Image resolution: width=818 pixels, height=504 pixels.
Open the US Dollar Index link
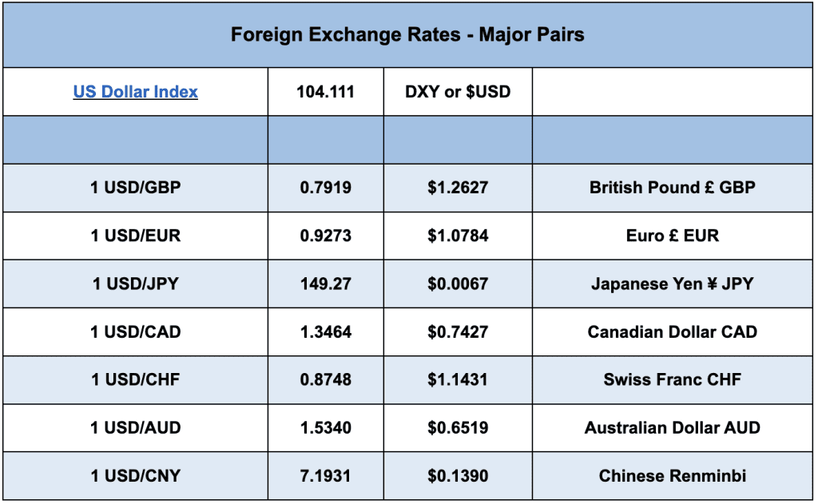point(136,92)
